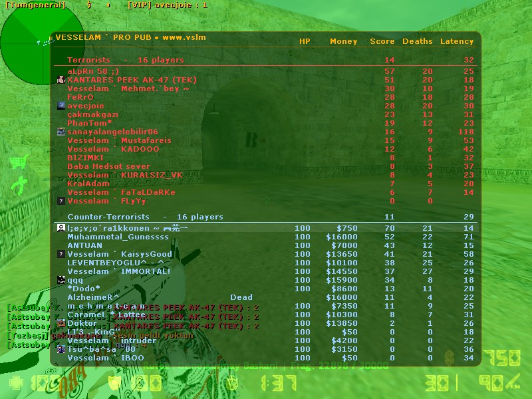This screenshot has height=399, width=532.
Task: Click player name ANTUAN
Action: [x=85, y=245]
